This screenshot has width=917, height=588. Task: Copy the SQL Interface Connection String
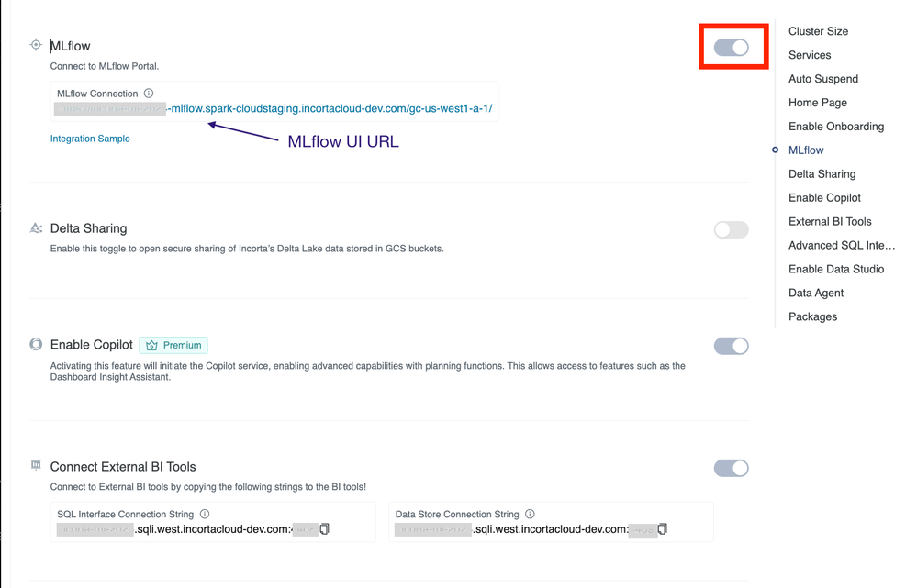[x=325, y=529]
